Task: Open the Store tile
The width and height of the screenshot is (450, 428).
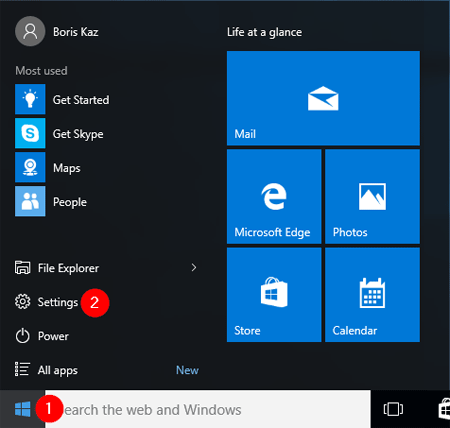Action: pyautogui.click(x=274, y=295)
